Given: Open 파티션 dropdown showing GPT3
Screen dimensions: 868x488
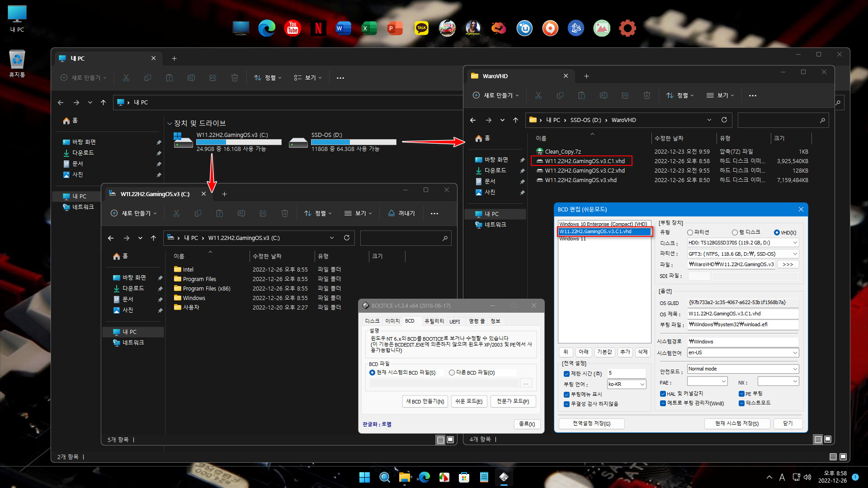Looking at the screenshot, I should click(743, 254).
